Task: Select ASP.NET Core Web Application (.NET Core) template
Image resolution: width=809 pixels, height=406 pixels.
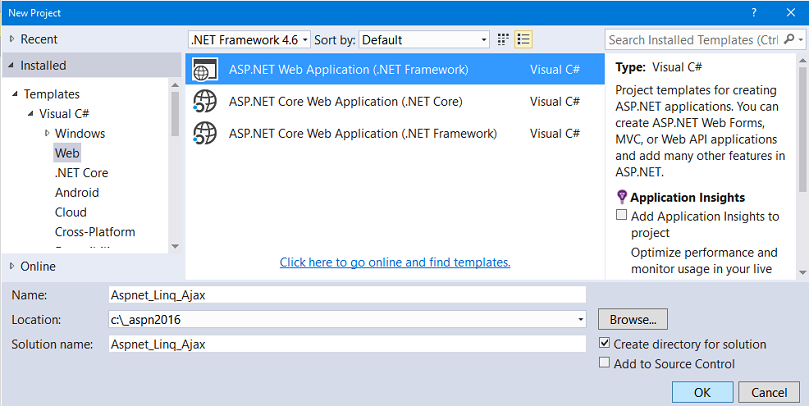Action: pyautogui.click(x=395, y=102)
